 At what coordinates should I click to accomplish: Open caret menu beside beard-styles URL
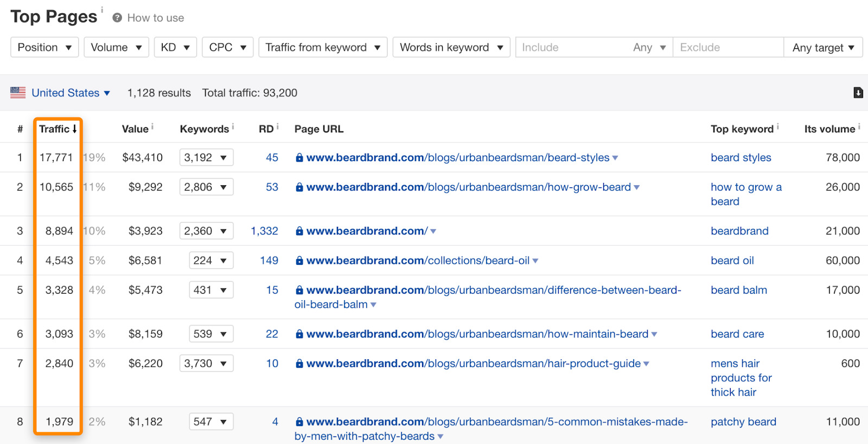[x=615, y=158]
